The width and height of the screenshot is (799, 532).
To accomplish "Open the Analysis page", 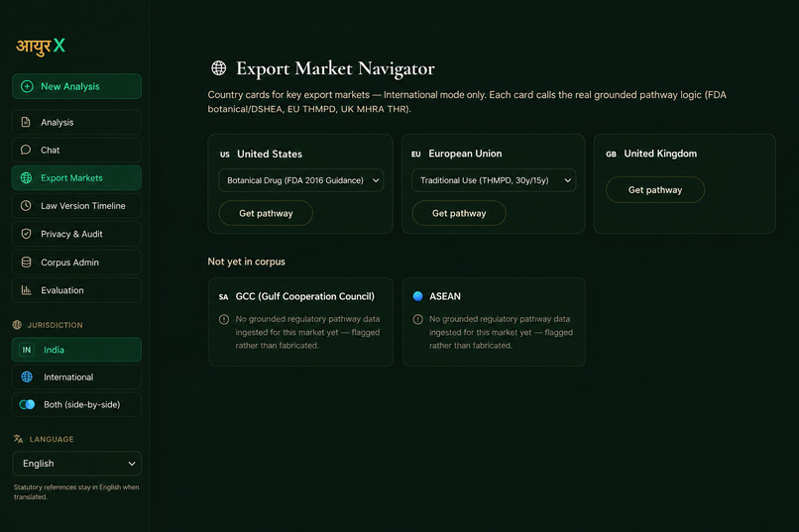I will point(76,122).
